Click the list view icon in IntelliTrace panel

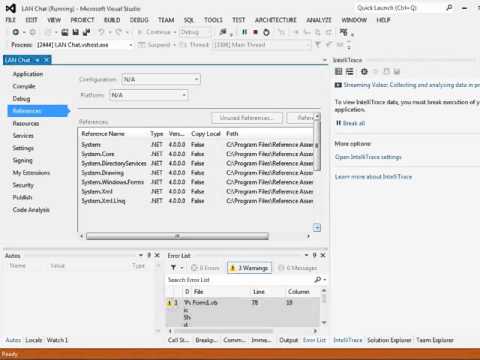click(349, 71)
